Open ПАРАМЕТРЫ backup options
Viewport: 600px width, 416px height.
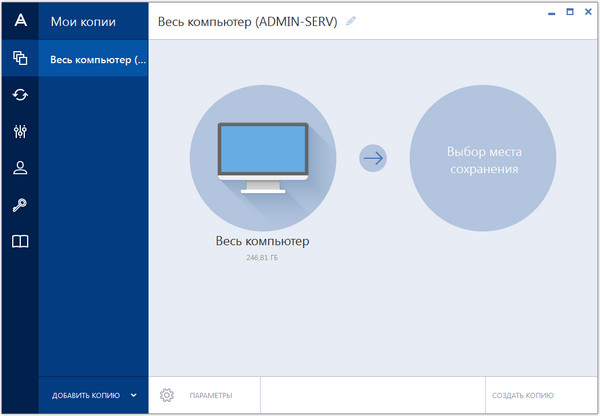click(x=210, y=396)
